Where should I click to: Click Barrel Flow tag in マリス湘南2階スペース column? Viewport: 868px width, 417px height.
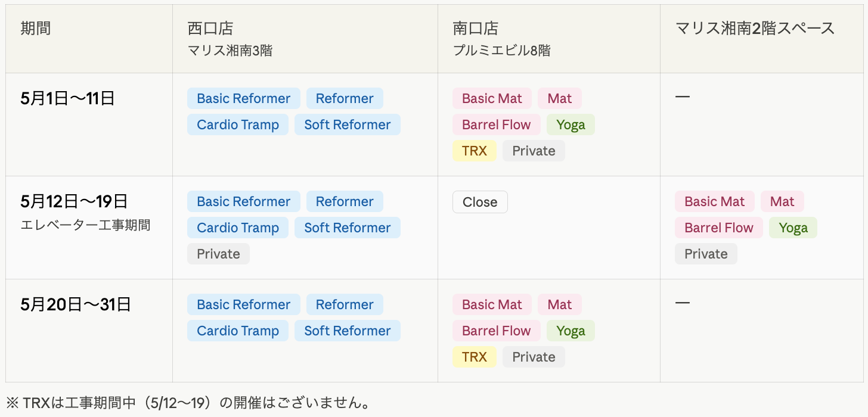click(718, 228)
